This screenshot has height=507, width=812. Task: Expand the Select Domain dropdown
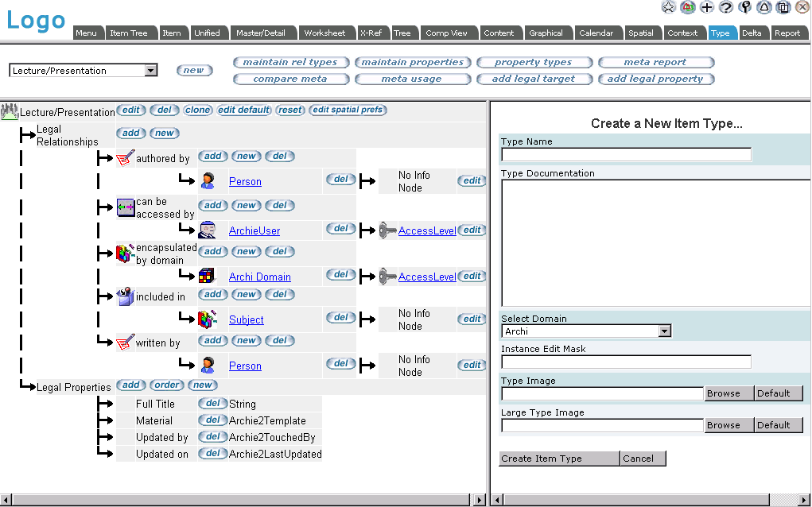point(665,331)
